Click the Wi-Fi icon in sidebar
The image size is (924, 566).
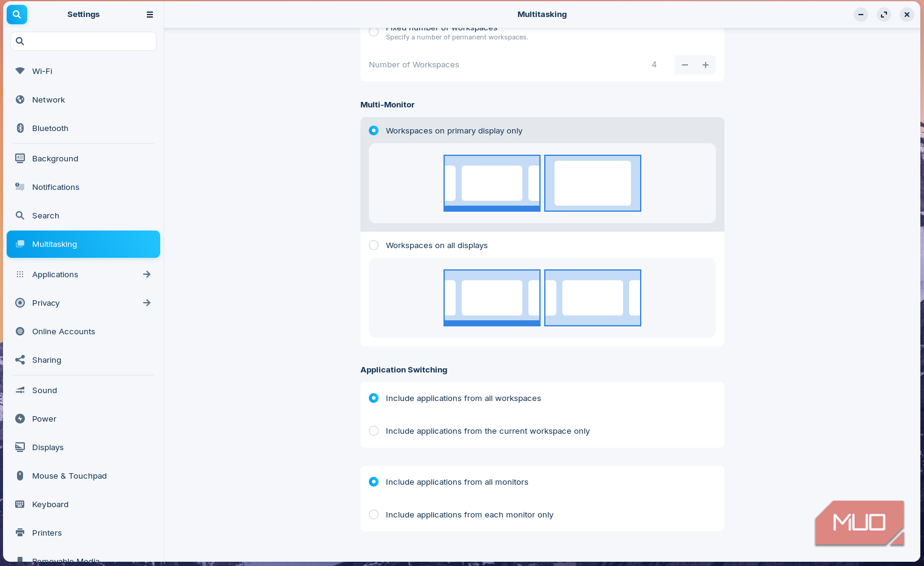point(20,71)
